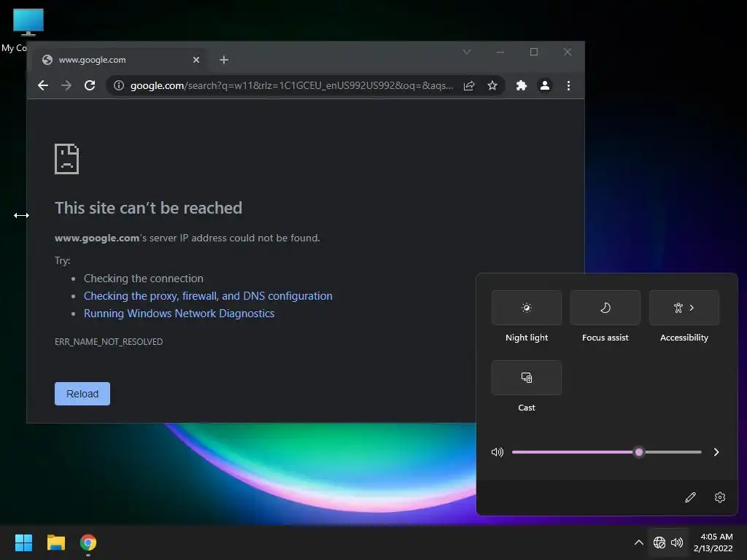The image size is (747, 560).
Task: Minimize the Chrome window
Action: [500, 52]
